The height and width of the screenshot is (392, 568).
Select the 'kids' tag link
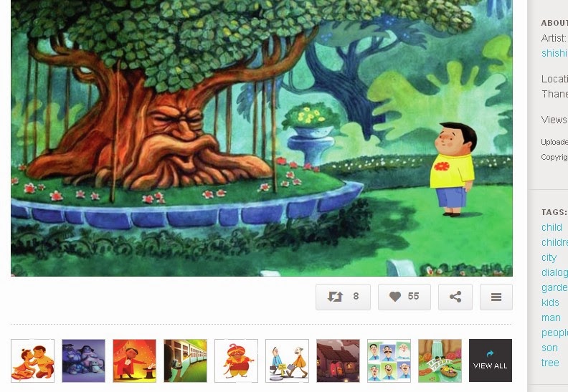coord(550,302)
